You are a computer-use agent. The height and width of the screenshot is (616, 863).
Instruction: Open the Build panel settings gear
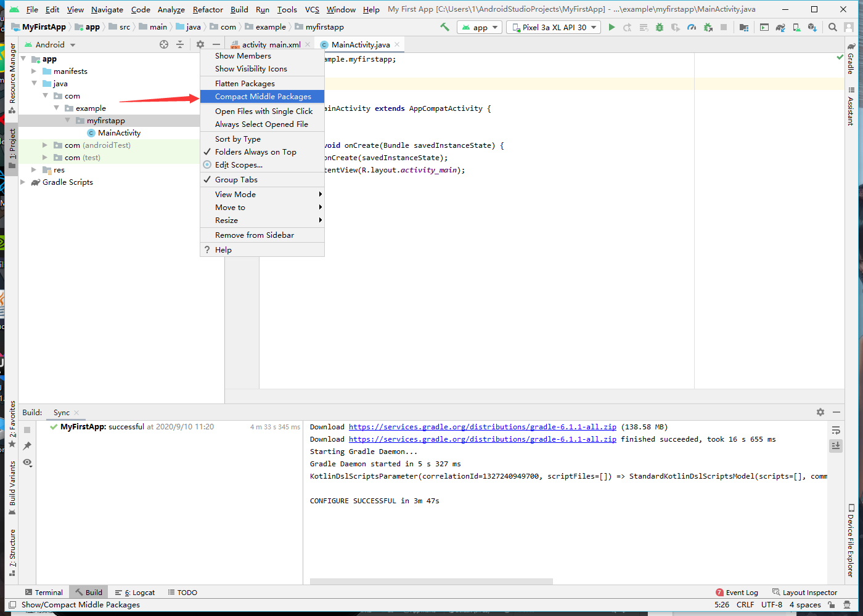point(820,412)
